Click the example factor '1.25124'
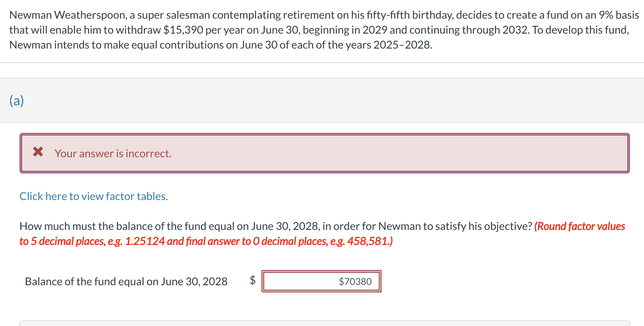The image size is (644, 326). pyautogui.click(x=145, y=241)
